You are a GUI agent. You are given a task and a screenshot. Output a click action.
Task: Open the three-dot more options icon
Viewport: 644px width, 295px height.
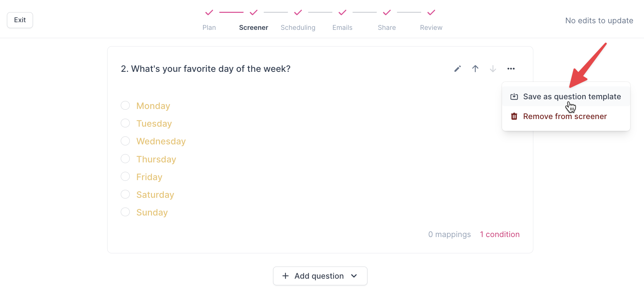[511, 69]
